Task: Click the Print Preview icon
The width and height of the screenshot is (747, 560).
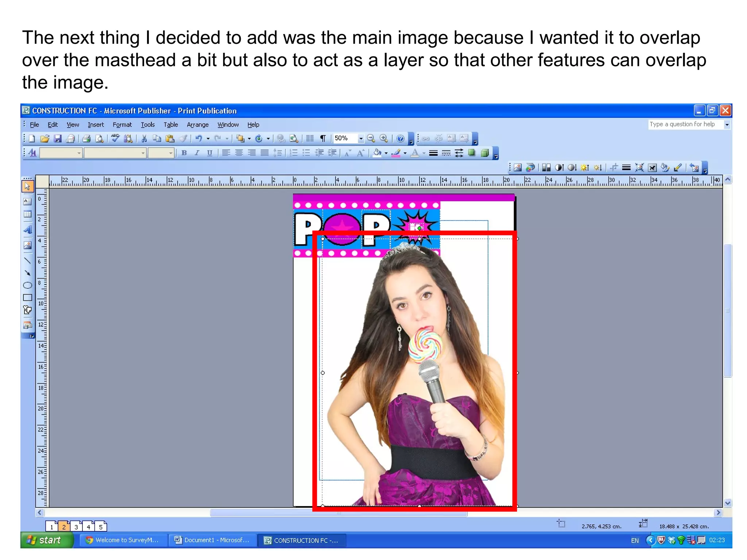Action: (x=99, y=139)
